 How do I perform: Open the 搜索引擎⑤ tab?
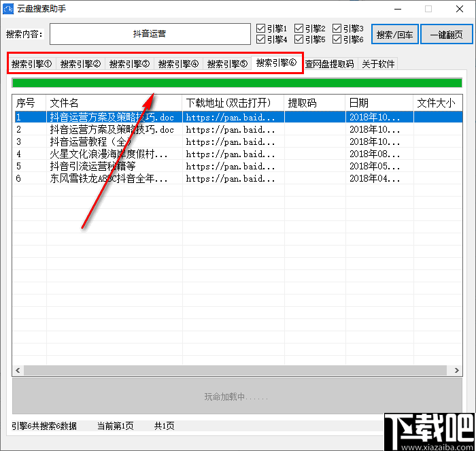(x=227, y=64)
